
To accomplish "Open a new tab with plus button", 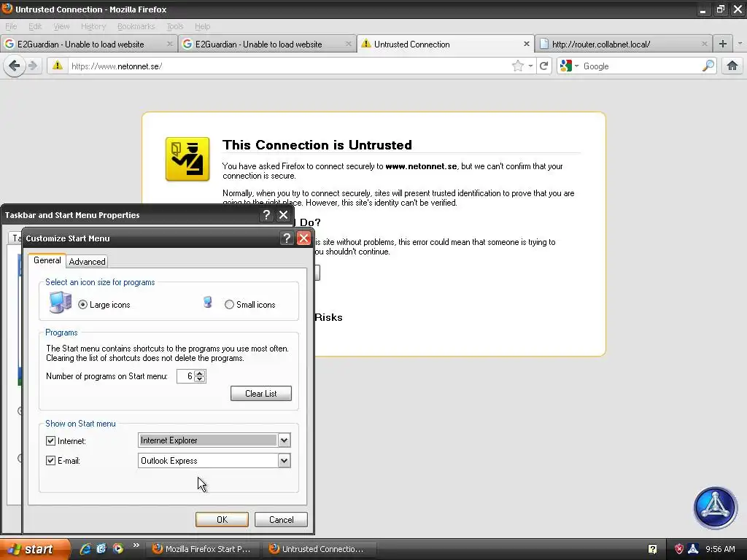I will tap(723, 44).
